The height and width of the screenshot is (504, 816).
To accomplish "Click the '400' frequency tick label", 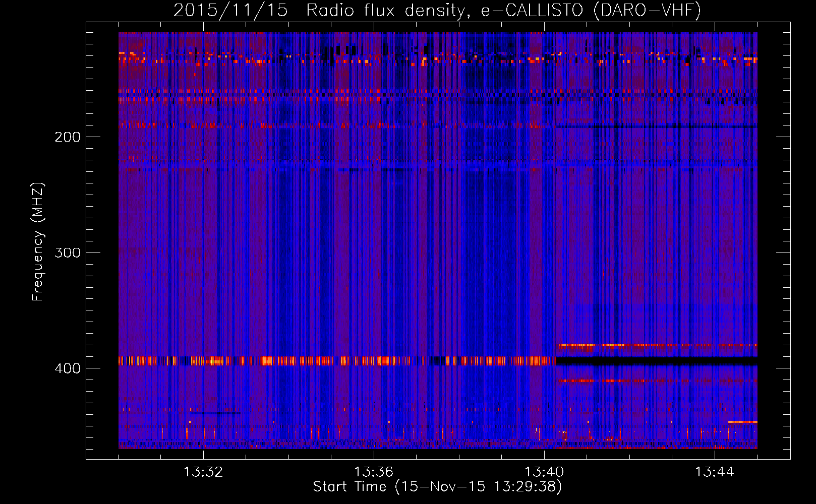I will pyautogui.click(x=68, y=368).
